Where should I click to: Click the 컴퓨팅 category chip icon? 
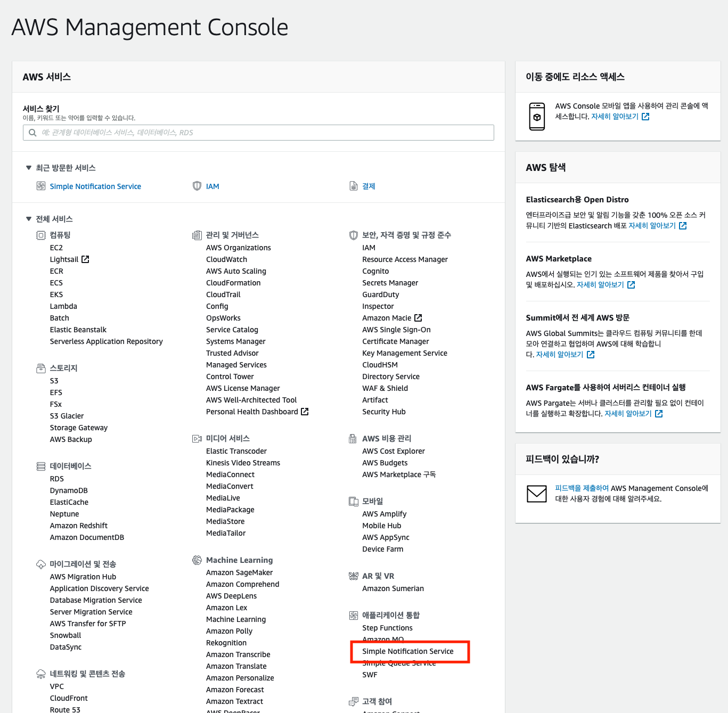coord(41,235)
